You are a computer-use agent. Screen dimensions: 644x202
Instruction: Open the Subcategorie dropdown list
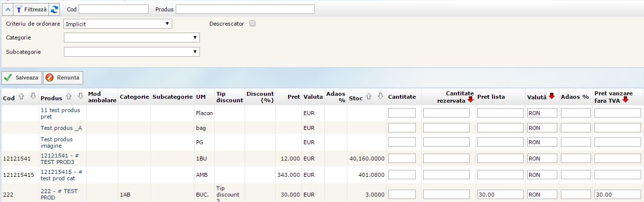(x=132, y=52)
